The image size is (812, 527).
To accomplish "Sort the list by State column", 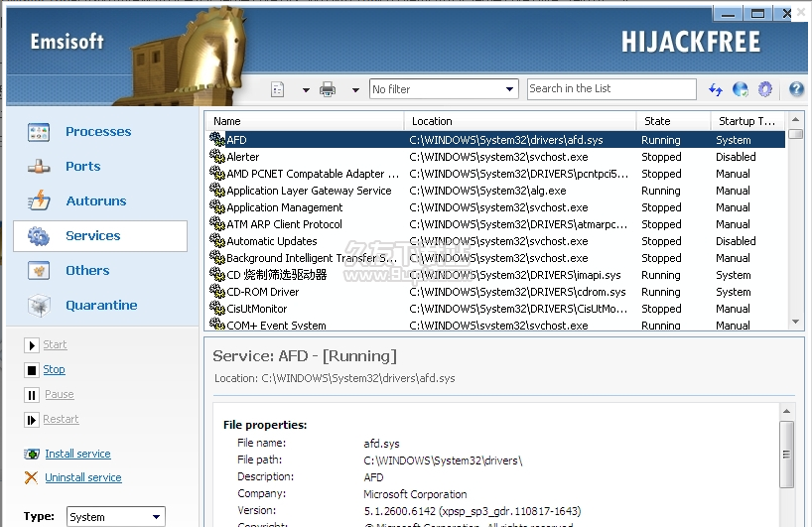I will tap(673, 121).
